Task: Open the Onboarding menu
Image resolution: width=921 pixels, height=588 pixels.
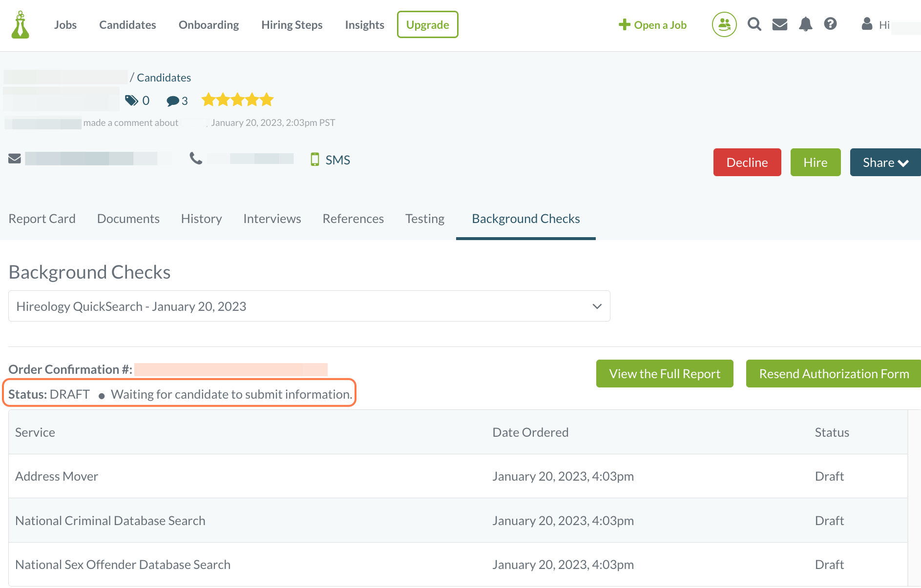Action: point(209,24)
